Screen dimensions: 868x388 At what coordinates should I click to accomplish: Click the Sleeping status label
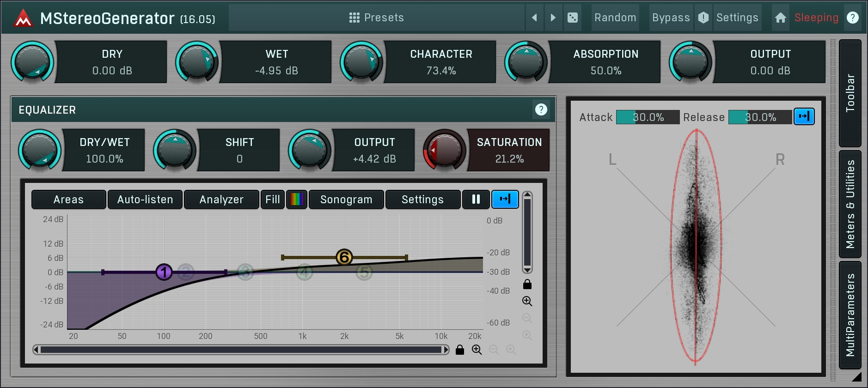(x=816, y=18)
